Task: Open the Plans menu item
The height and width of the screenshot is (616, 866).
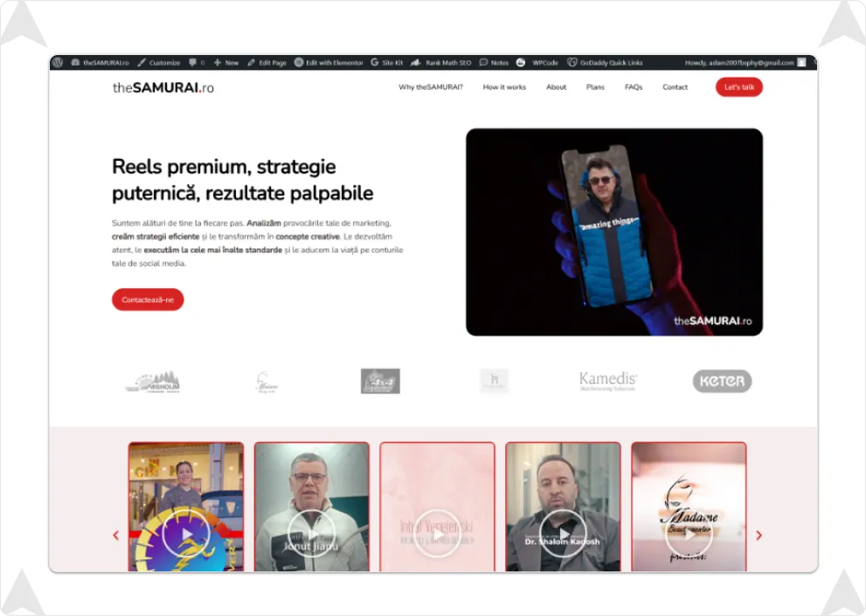Action: pyautogui.click(x=595, y=87)
